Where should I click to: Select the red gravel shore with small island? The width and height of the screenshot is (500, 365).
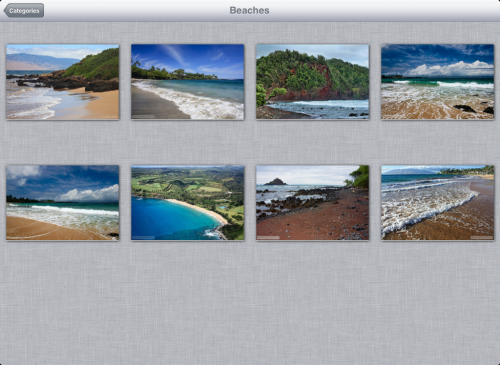(313, 203)
